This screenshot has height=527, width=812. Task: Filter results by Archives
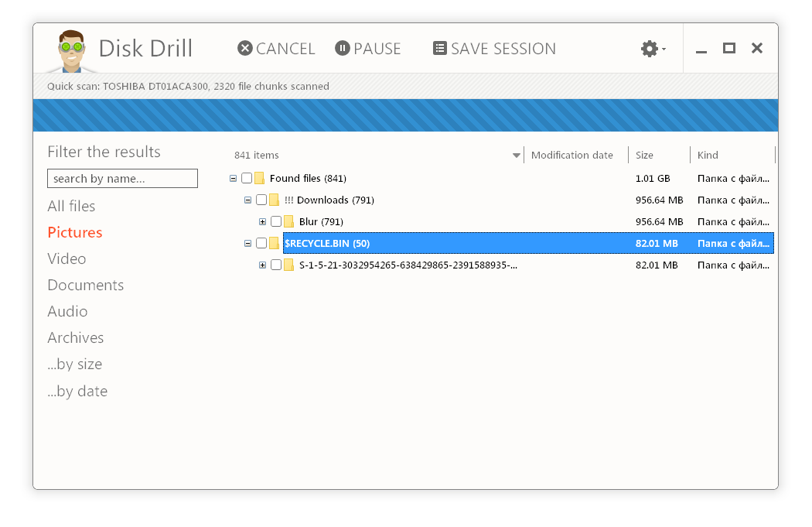click(76, 338)
